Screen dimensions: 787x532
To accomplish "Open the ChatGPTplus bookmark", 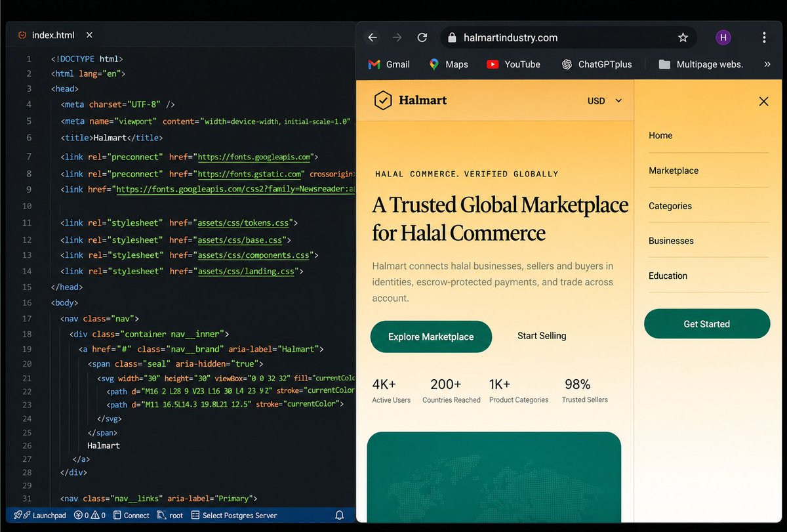I will click(597, 64).
